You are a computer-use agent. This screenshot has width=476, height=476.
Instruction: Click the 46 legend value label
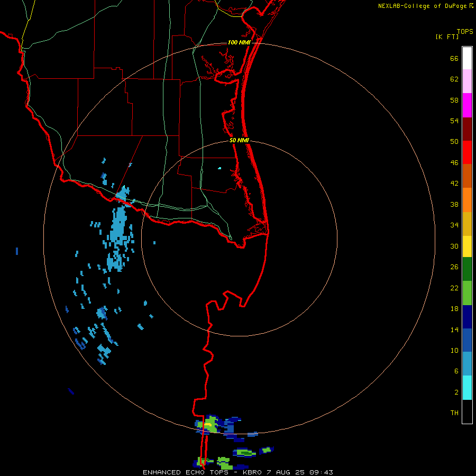click(454, 163)
